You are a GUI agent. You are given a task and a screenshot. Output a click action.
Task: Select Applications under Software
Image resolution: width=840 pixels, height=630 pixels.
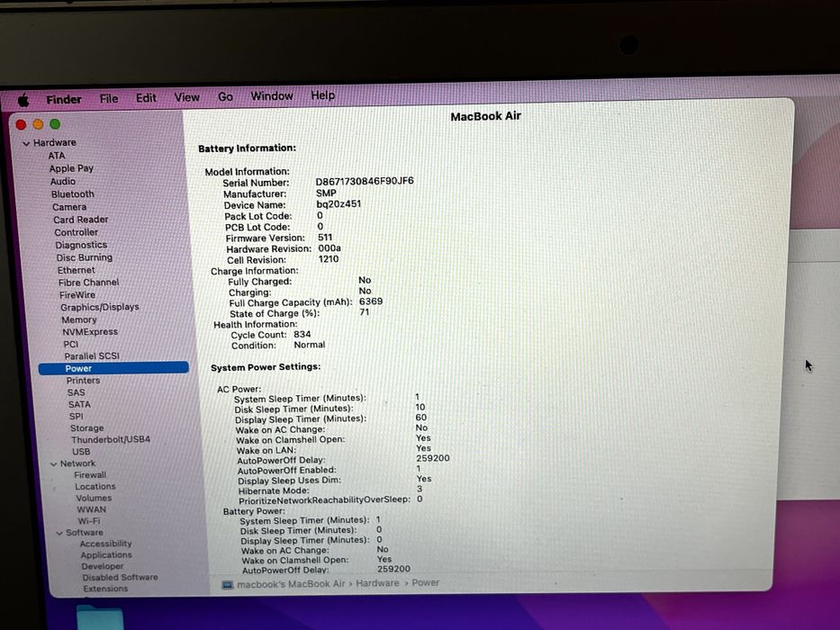[106, 555]
